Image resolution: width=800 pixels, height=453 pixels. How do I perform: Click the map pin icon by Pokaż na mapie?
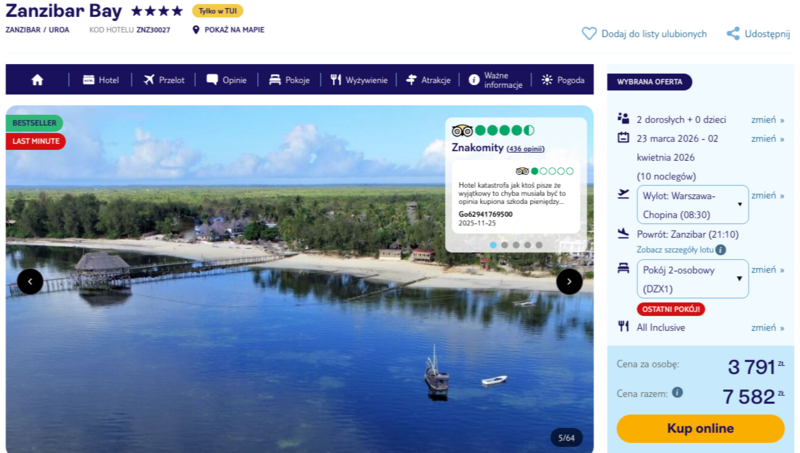coord(196,30)
